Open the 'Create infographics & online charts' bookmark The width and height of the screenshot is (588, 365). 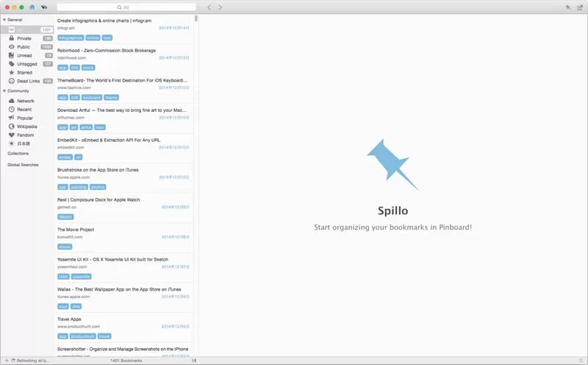tap(123, 29)
